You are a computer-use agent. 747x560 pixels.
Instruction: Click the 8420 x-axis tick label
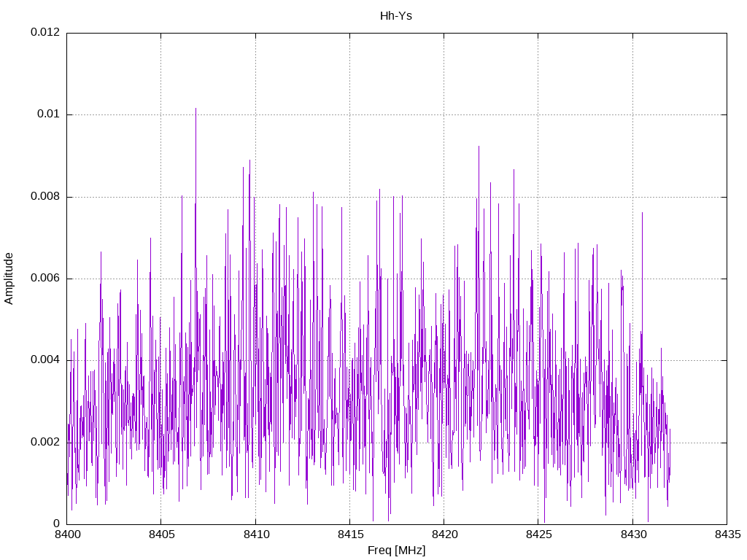click(x=444, y=534)
